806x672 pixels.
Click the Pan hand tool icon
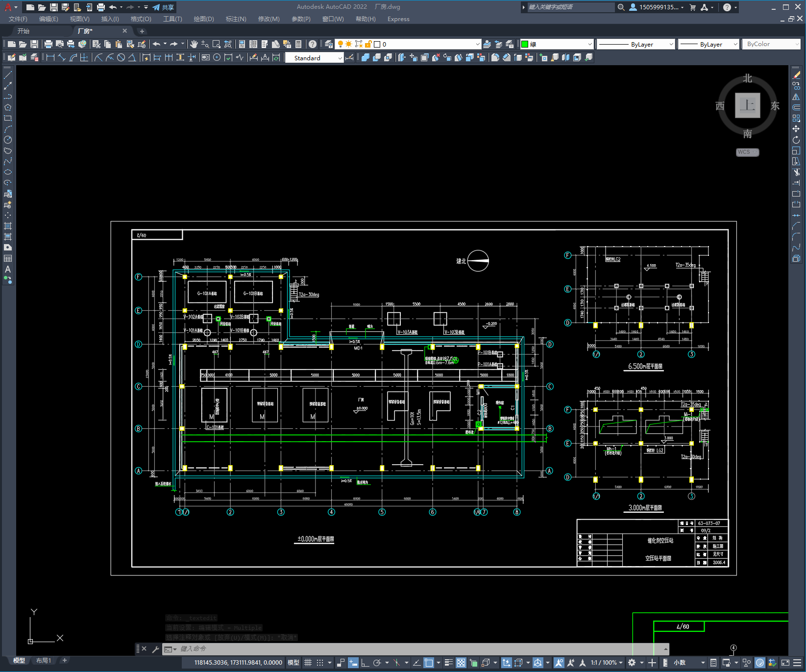[194, 44]
